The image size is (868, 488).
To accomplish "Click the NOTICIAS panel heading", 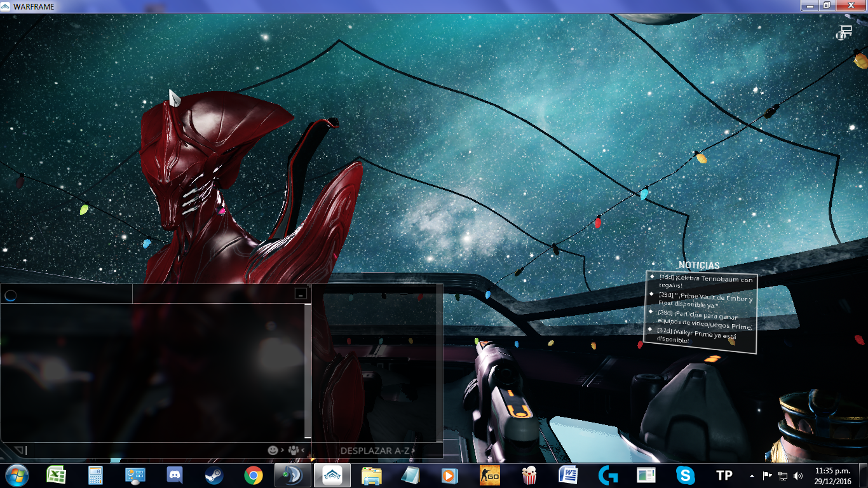I will click(699, 265).
